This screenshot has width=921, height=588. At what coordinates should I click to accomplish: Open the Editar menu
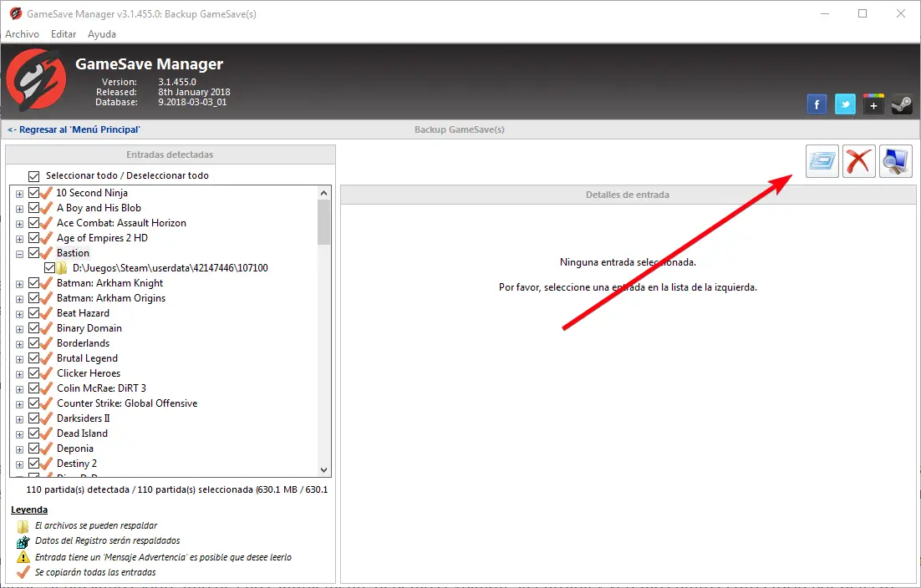coord(64,34)
